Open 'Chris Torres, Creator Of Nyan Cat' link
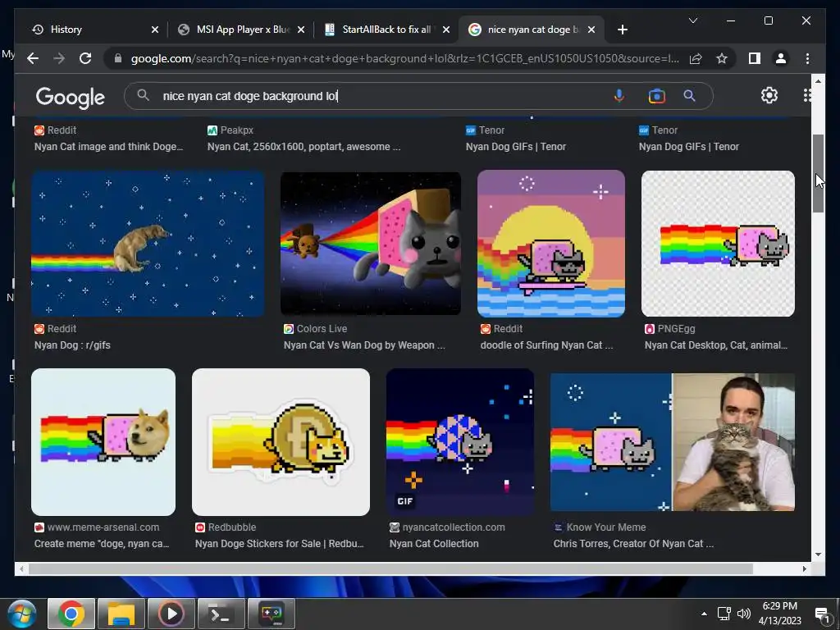The image size is (840, 630). pos(633,543)
